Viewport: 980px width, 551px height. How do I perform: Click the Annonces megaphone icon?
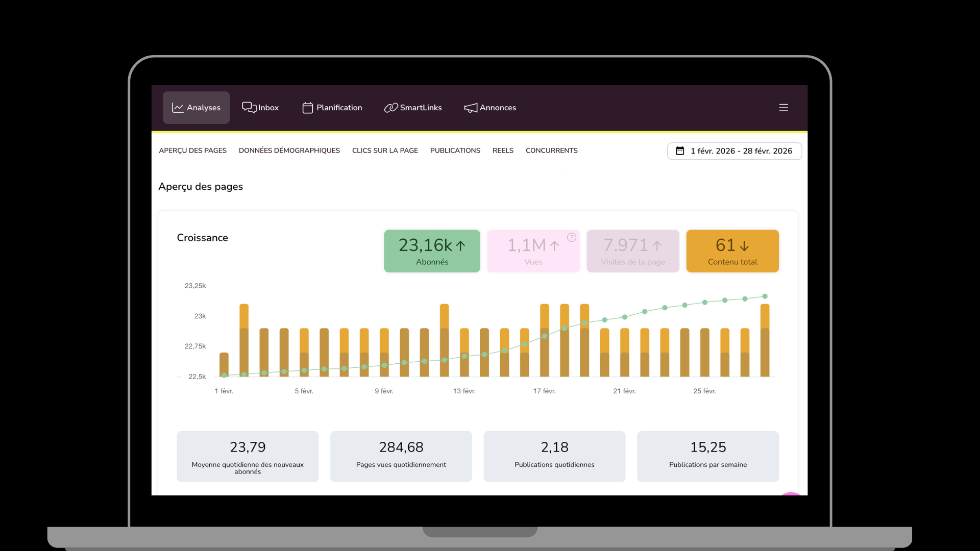470,108
